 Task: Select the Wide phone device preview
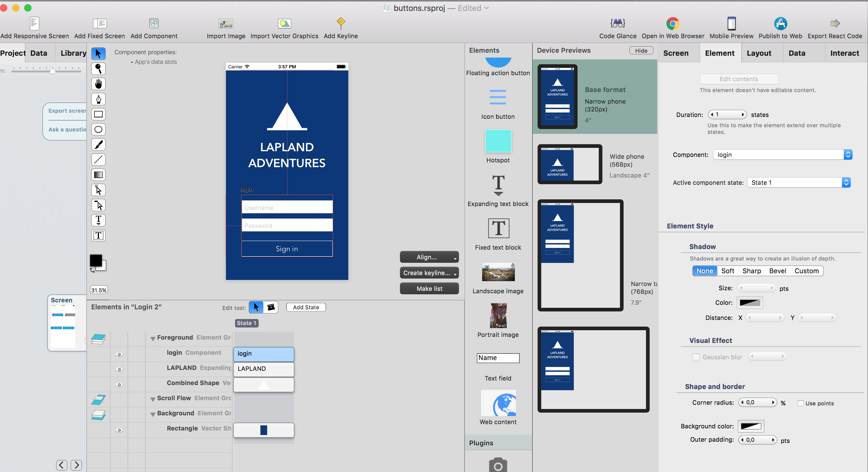569,164
